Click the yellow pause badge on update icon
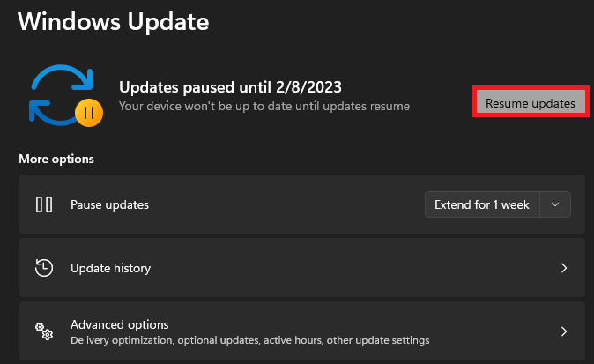The height and width of the screenshot is (364, 594). pyautogui.click(x=88, y=111)
